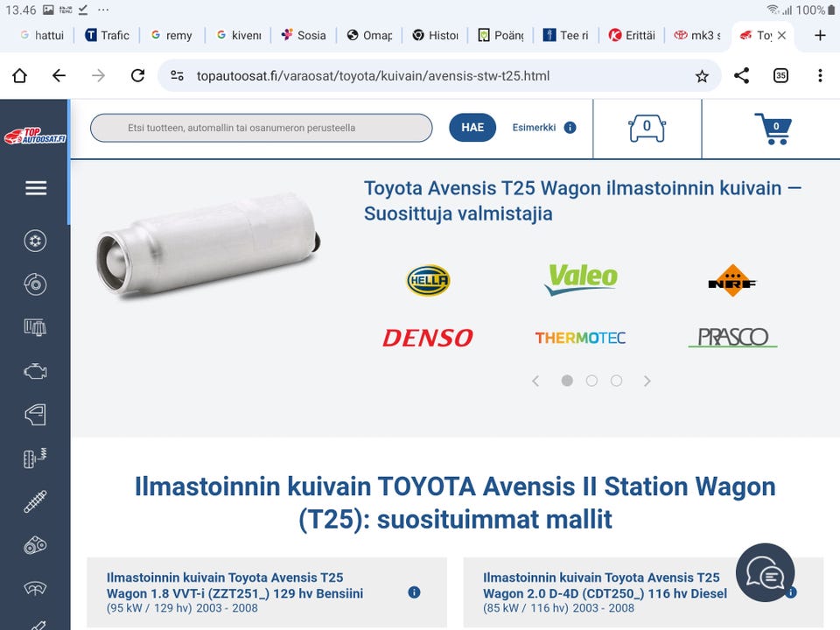Select the Hella manufacturer logo

point(428,280)
